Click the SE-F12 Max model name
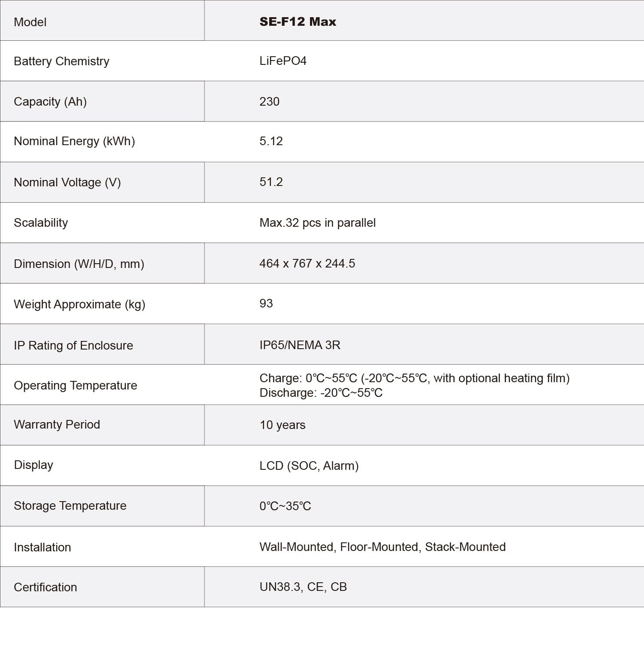This screenshot has width=644, height=651. (x=298, y=22)
